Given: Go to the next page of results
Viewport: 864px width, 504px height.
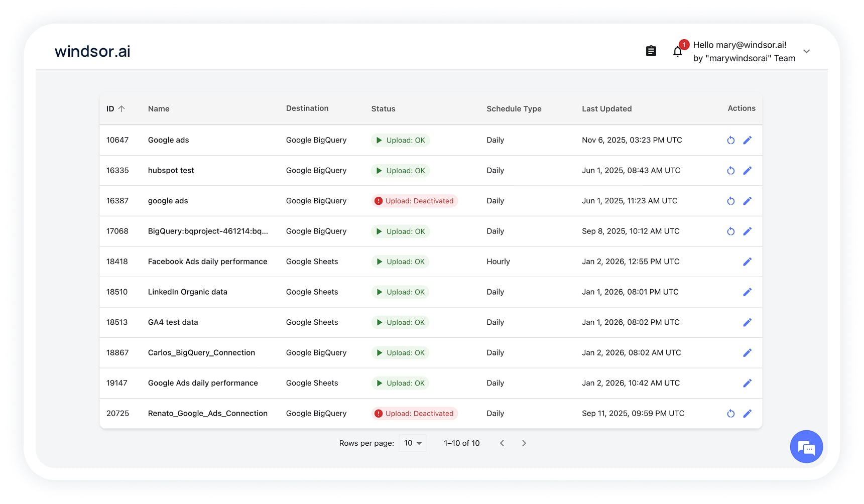Looking at the screenshot, I should click(524, 443).
